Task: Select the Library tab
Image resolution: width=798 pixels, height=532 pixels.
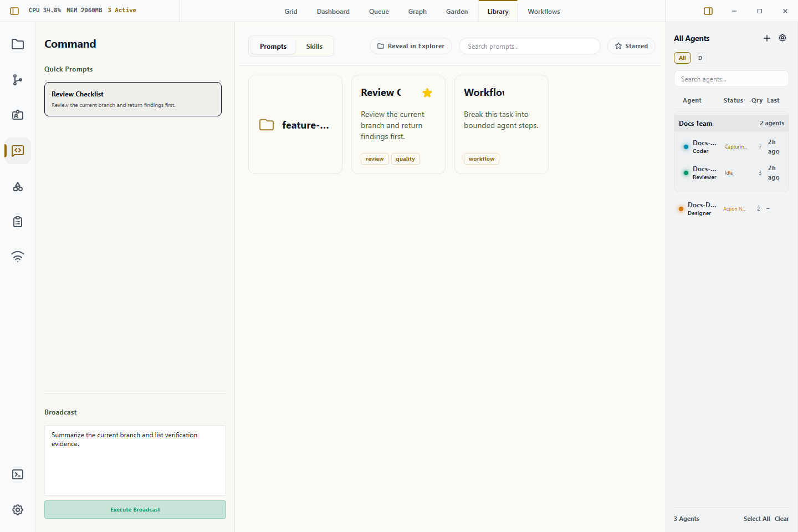Action: point(498,11)
